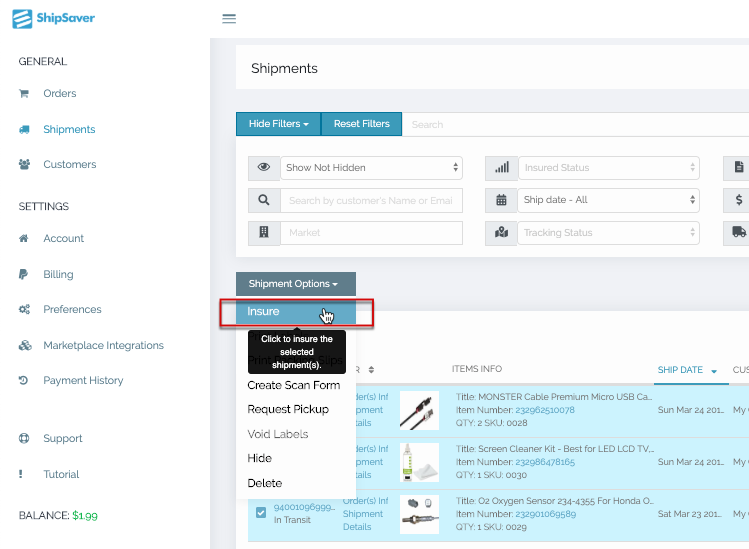Viewport: 749px width, 549px height.
Task: Click the Tutorial exclamation icon
Action: point(21,474)
